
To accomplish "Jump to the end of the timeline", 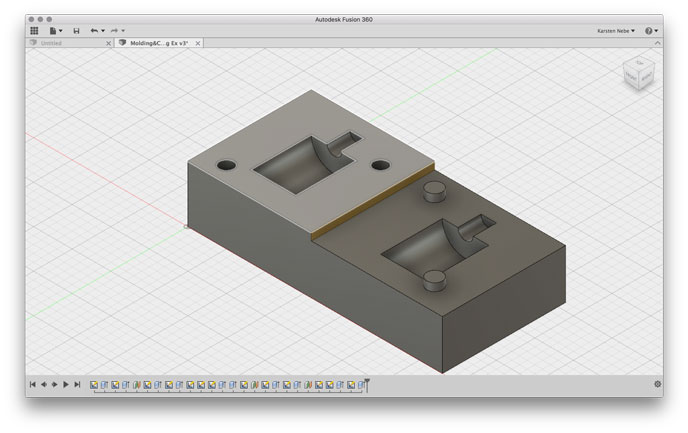I will point(77,384).
